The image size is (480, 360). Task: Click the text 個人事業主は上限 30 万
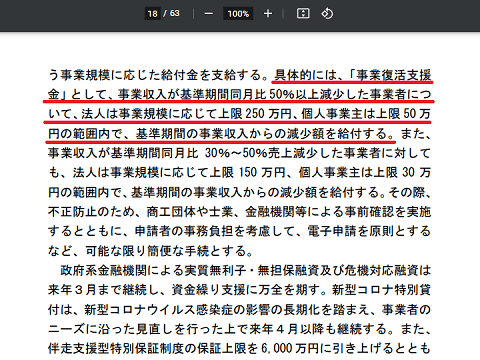point(365,173)
